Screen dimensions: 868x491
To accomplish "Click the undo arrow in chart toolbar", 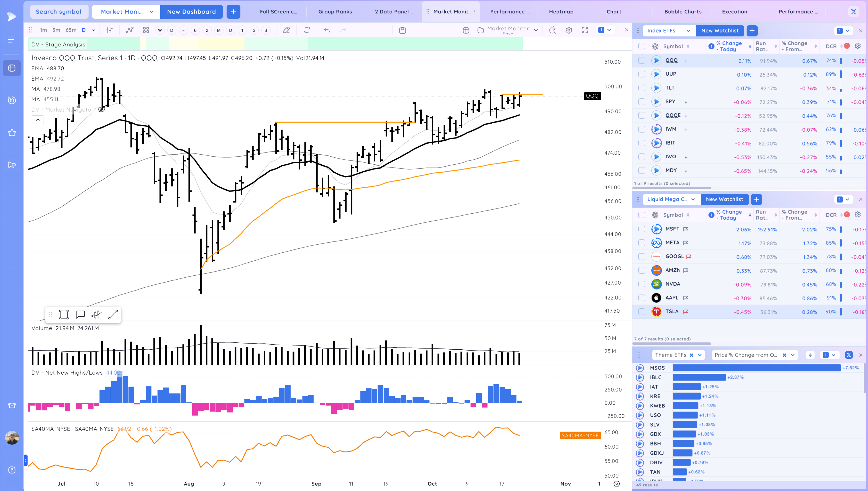I will [327, 30].
